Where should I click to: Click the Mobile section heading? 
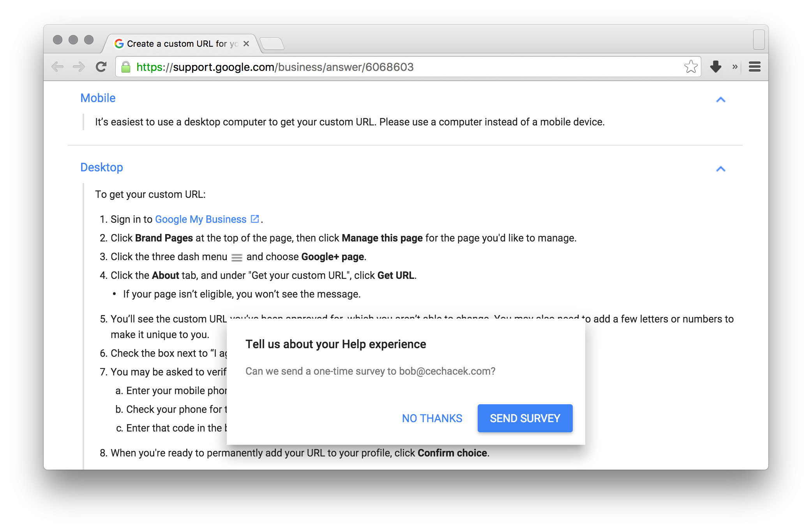click(x=98, y=98)
